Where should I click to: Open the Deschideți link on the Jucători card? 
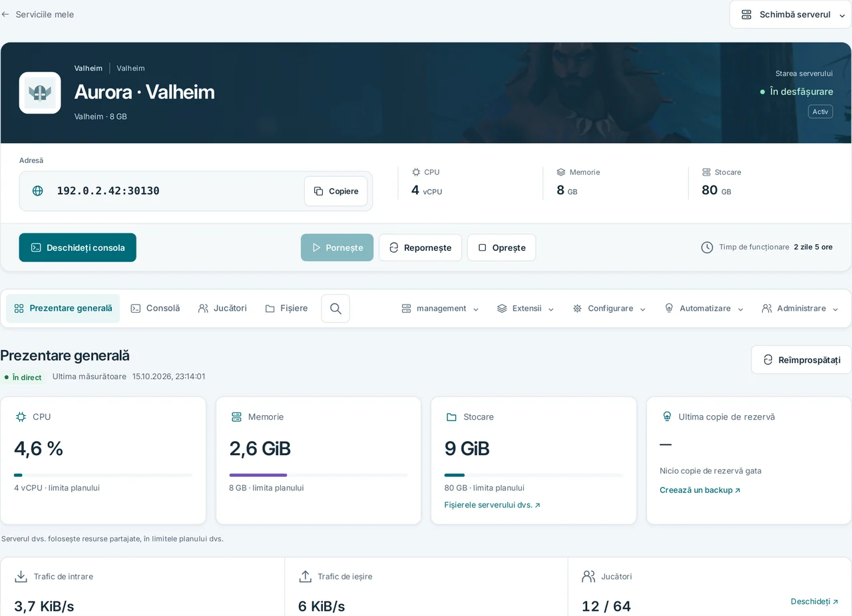815,601
